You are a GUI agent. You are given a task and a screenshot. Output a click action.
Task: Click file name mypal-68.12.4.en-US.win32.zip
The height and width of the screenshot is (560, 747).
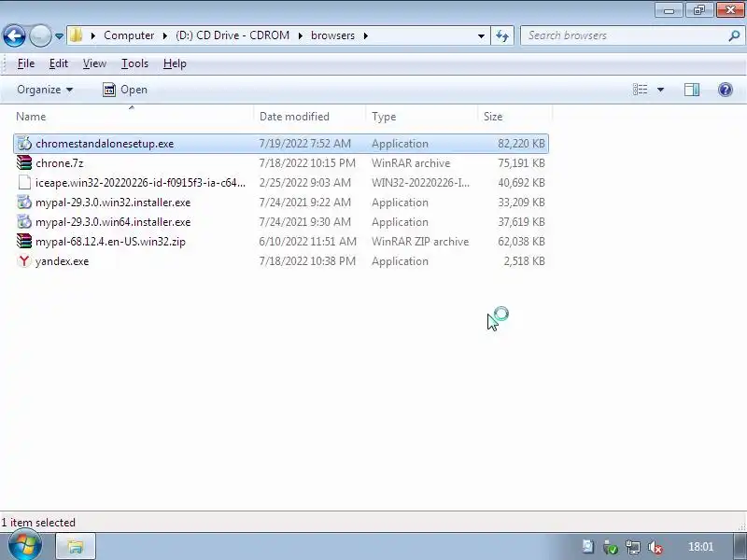click(110, 242)
